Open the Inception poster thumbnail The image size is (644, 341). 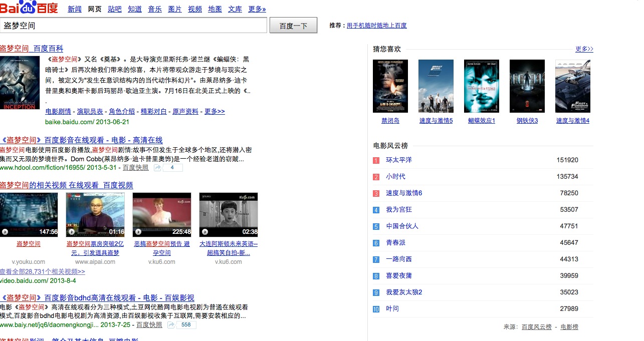pyautogui.click(x=20, y=83)
